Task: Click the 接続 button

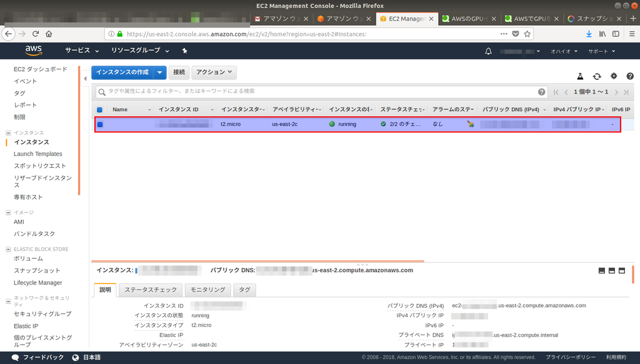Action: click(x=179, y=72)
